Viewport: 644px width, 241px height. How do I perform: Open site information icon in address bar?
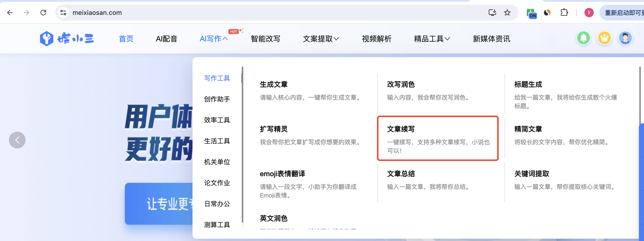pyautogui.click(x=63, y=13)
